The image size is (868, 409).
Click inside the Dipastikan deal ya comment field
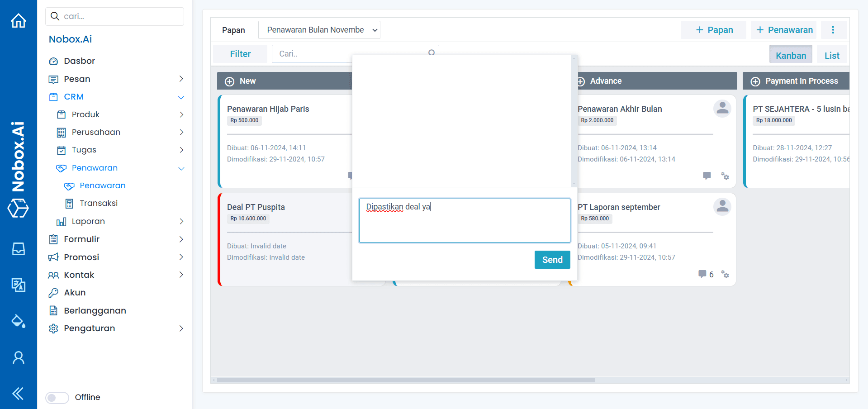[x=464, y=220]
